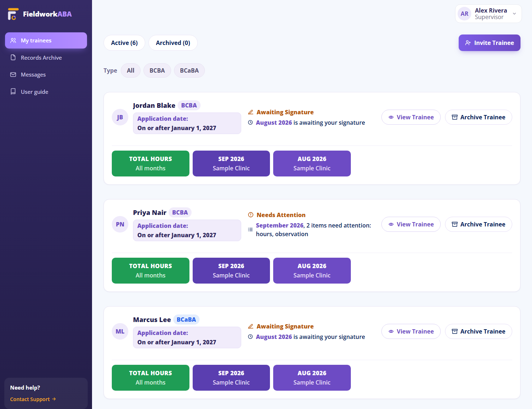
Task: Archive trainee Jordan Blake
Action: [478, 117]
